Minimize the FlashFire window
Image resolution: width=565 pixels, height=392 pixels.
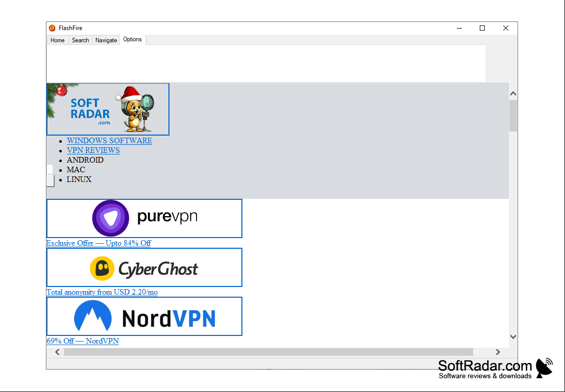point(459,28)
